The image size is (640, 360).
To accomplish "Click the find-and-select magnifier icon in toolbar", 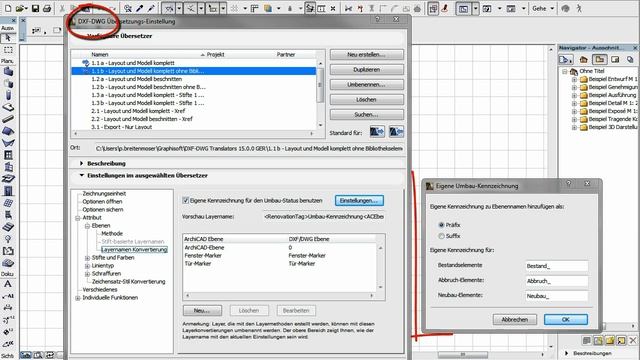I will 128,8.
